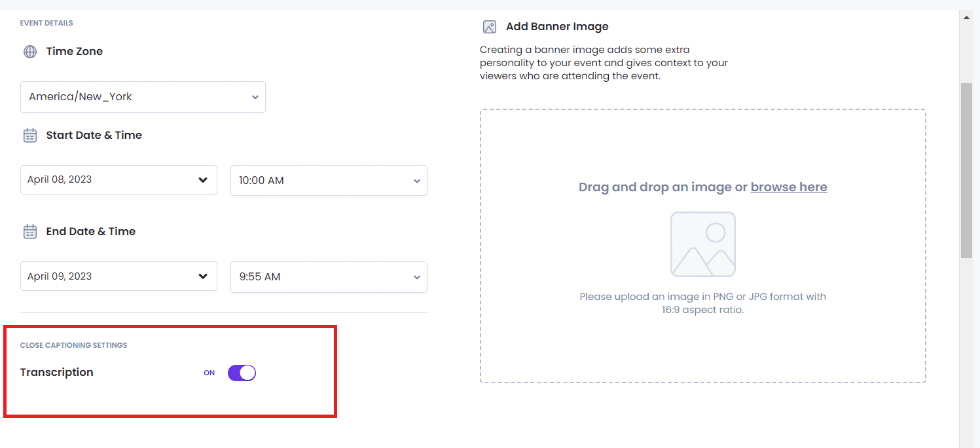Open the April 09, 2023 end date picker
The width and height of the screenshot is (980, 448).
(x=118, y=276)
